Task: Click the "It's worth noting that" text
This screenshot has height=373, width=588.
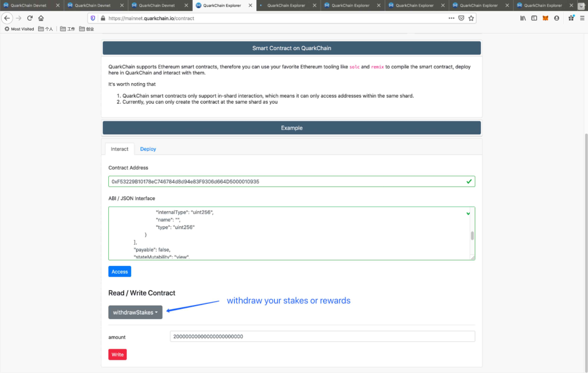Action: (132, 84)
